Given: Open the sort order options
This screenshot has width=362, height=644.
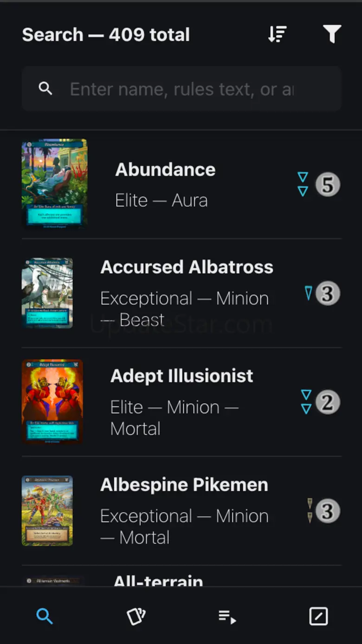Looking at the screenshot, I should (277, 34).
